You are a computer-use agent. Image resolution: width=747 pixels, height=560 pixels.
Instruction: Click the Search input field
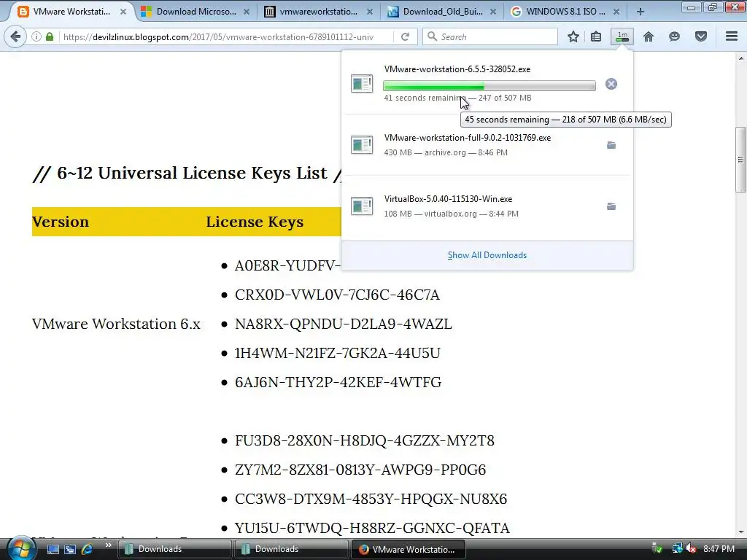point(489,36)
